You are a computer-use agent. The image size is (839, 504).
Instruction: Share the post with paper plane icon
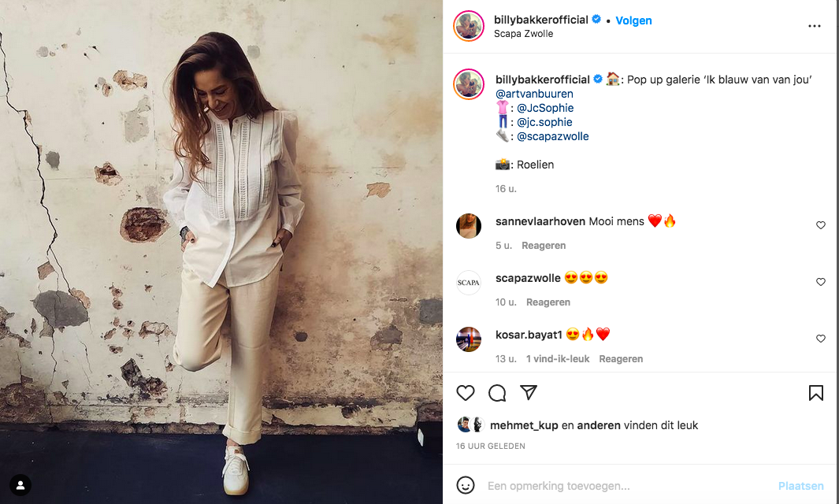(529, 393)
